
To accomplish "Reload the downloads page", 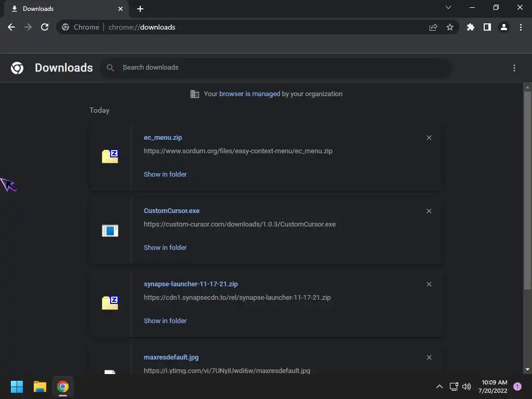I will pos(45,27).
